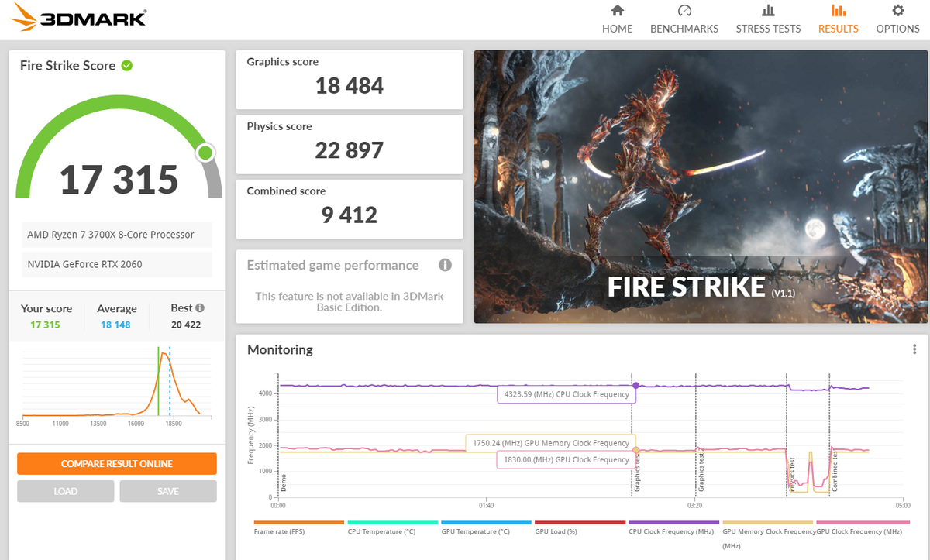The width and height of the screenshot is (930, 560).
Task: Click the Monitoring panel title
Action: [280, 350]
